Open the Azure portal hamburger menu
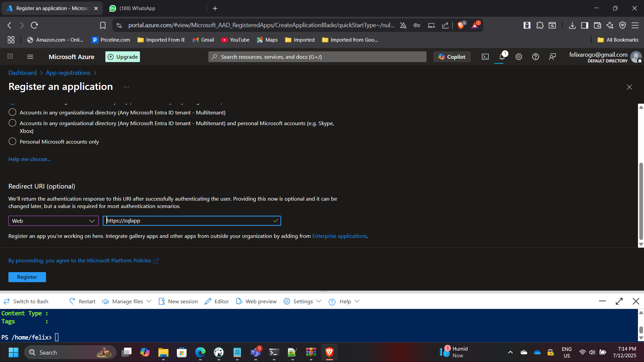The image size is (644, 362). [30, 57]
